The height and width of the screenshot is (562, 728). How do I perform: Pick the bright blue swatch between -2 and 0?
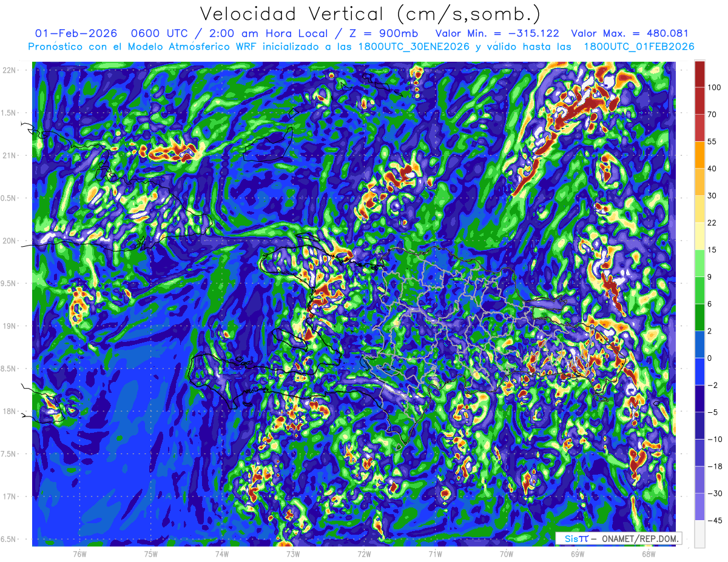click(x=699, y=371)
